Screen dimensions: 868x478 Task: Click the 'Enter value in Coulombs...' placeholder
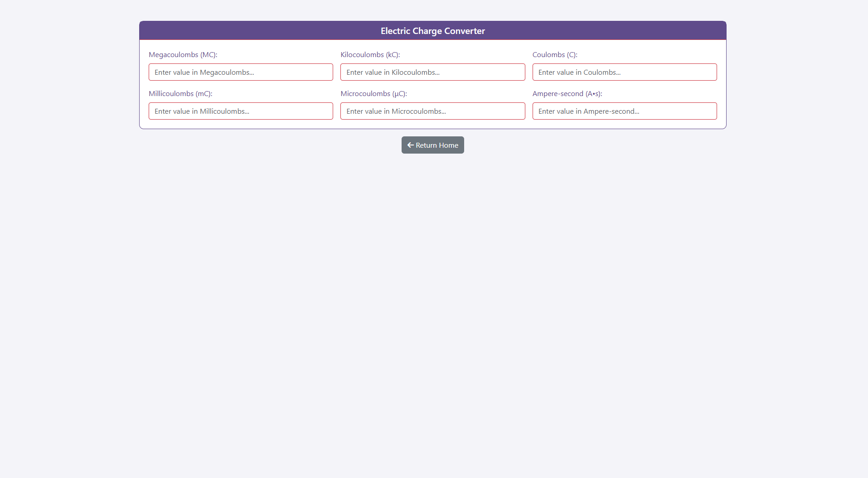coord(579,72)
